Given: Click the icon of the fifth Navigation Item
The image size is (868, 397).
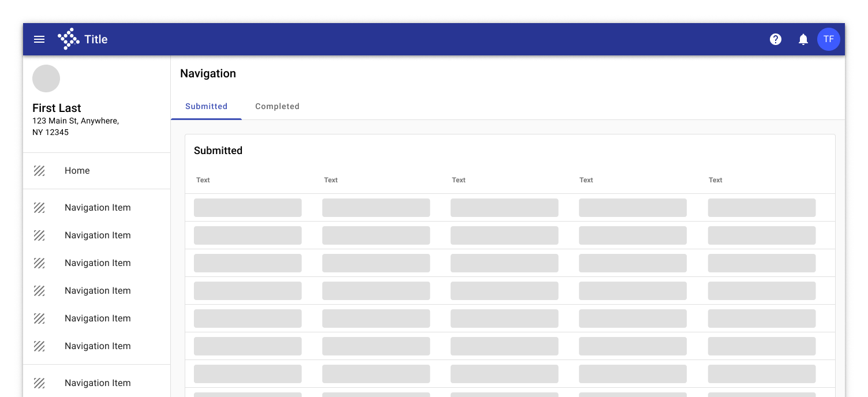Looking at the screenshot, I should (x=39, y=319).
